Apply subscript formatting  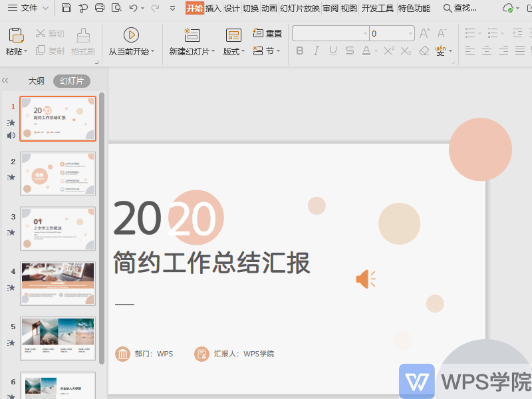(405, 51)
